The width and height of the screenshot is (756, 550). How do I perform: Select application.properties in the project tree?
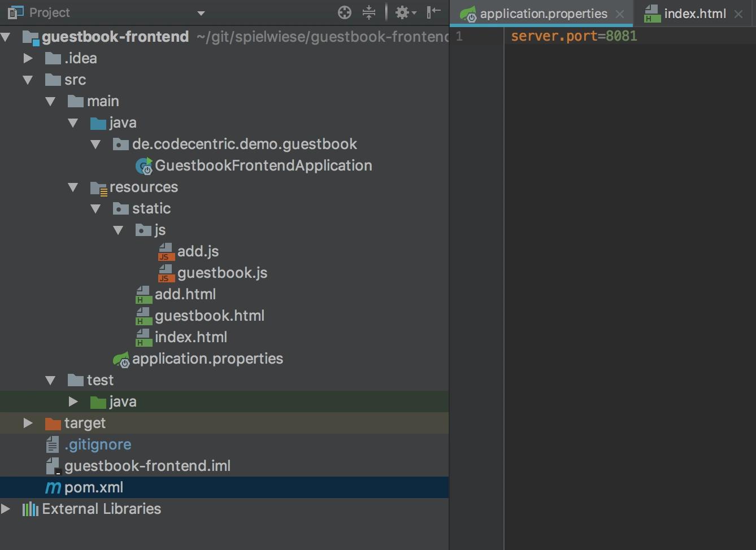pyautogui.click(x=207, y=359)
